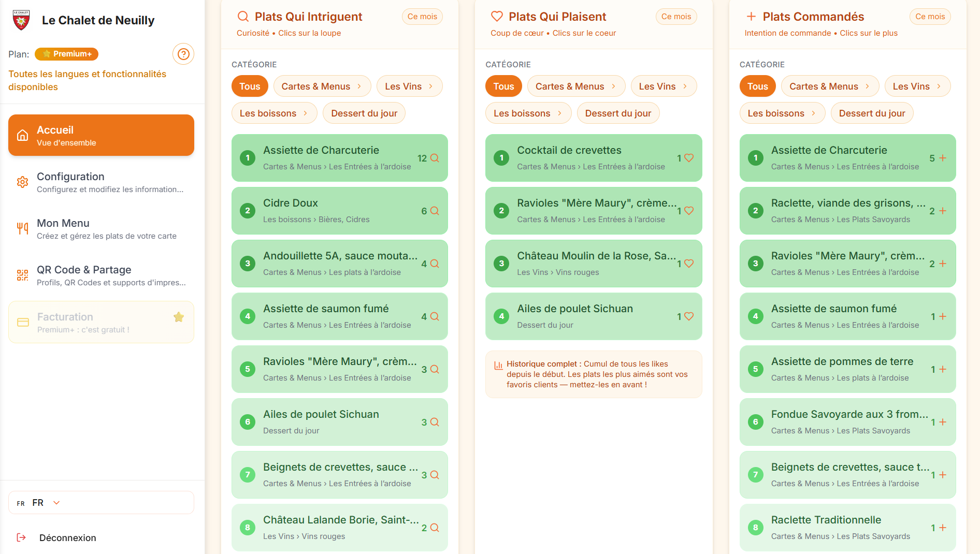
Task: Click heart icon on Cocktail de crevettes
Action: click(689, 158)
